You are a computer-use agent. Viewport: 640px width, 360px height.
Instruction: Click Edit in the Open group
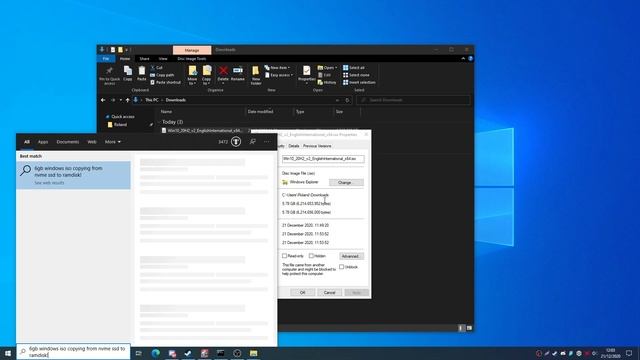[324, 75]
